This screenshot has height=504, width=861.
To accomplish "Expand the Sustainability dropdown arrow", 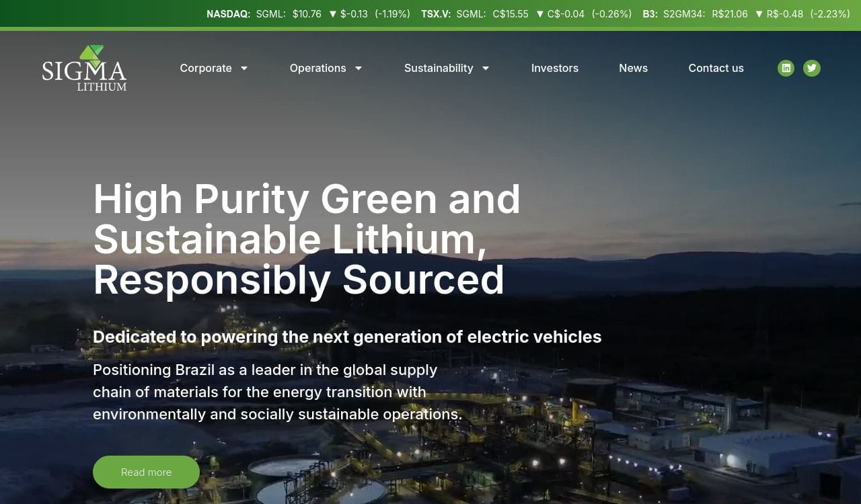I will coord(486,69).
